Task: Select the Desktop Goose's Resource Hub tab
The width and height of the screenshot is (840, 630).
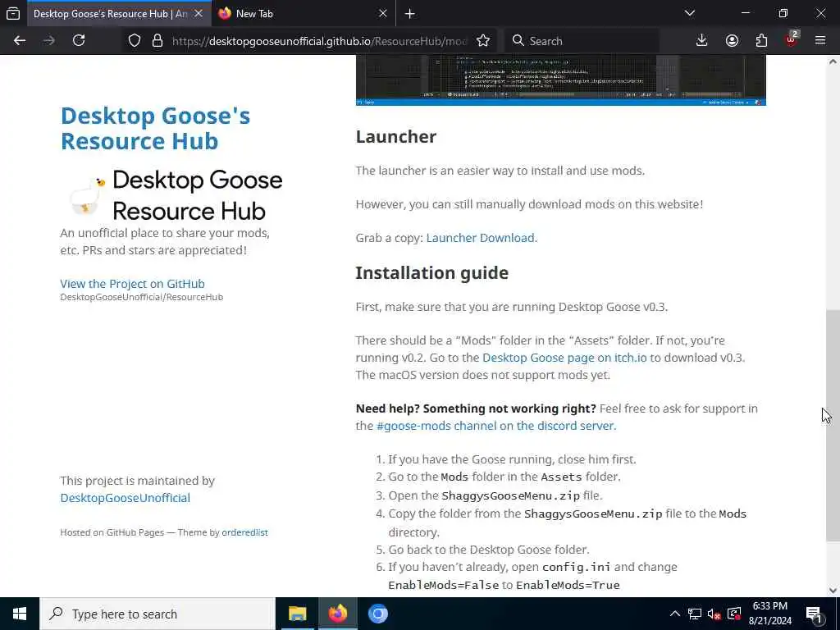Action: pyautogui.click(x=119, y=13)
